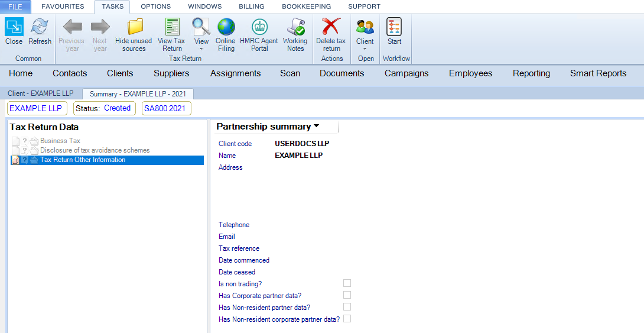Click the Date commenced label
The width and height of the screenshot is (644, 333).
(244, 260)
